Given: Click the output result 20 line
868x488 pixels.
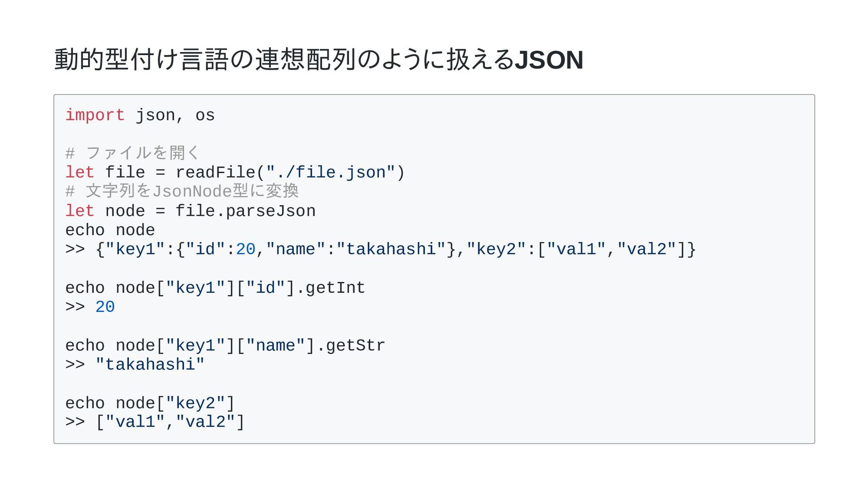Looking at the screenshot, I should point(90,307).
